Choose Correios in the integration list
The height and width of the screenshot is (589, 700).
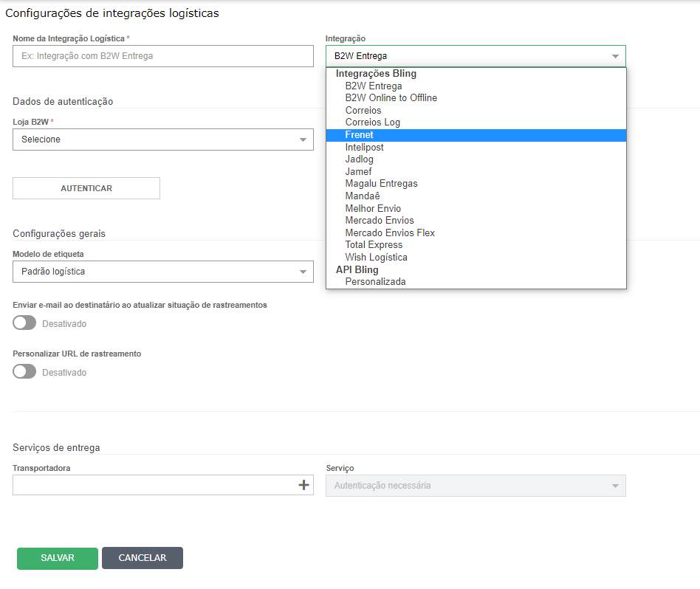tap(363, 110)
